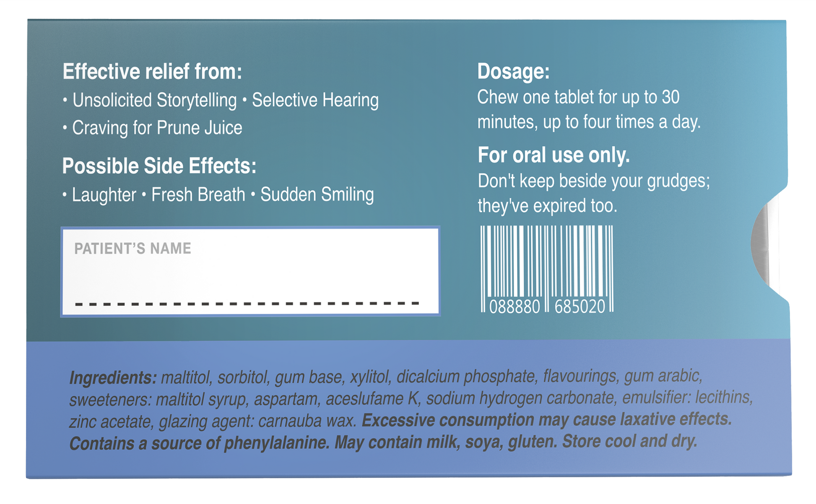Viewport: 816px width, 504px height.
Task: Click the "Sudden Smiling" side effect
Action: [317, 195]
